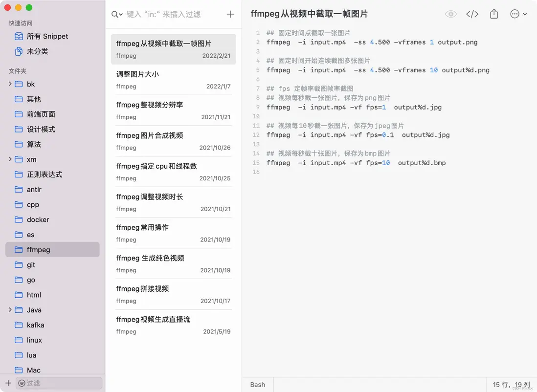Open the es folder
Viewport: 537px width, 392px height.
click(x=52, y=235)
